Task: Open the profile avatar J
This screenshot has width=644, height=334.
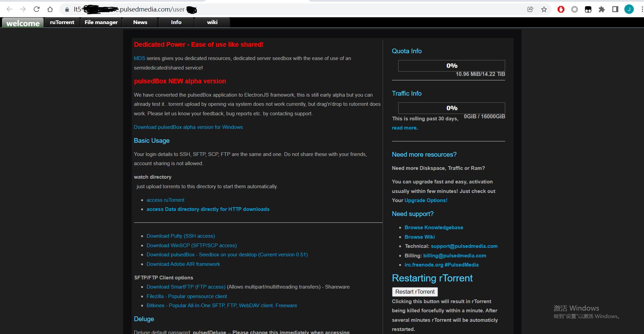Action: (629, 9)
